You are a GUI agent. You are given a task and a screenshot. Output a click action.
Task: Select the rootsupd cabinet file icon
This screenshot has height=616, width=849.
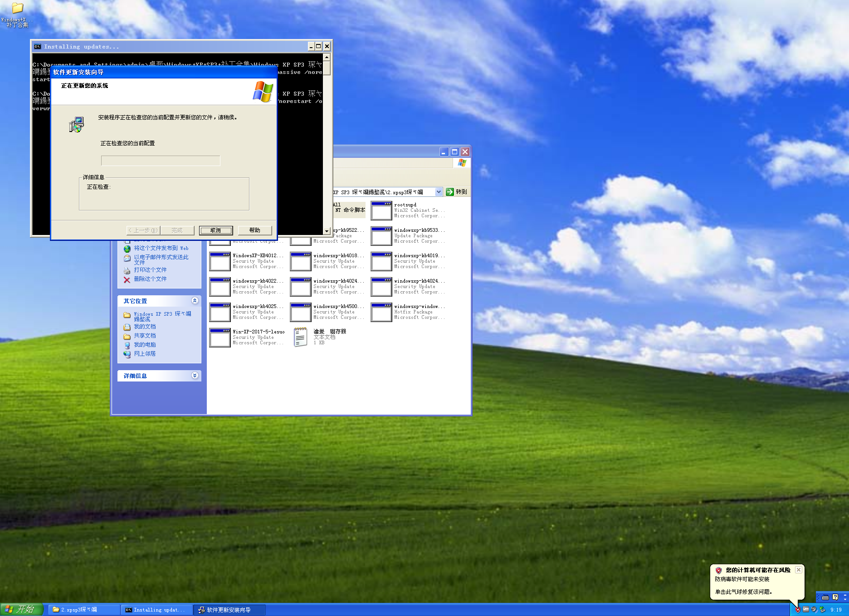381,210
